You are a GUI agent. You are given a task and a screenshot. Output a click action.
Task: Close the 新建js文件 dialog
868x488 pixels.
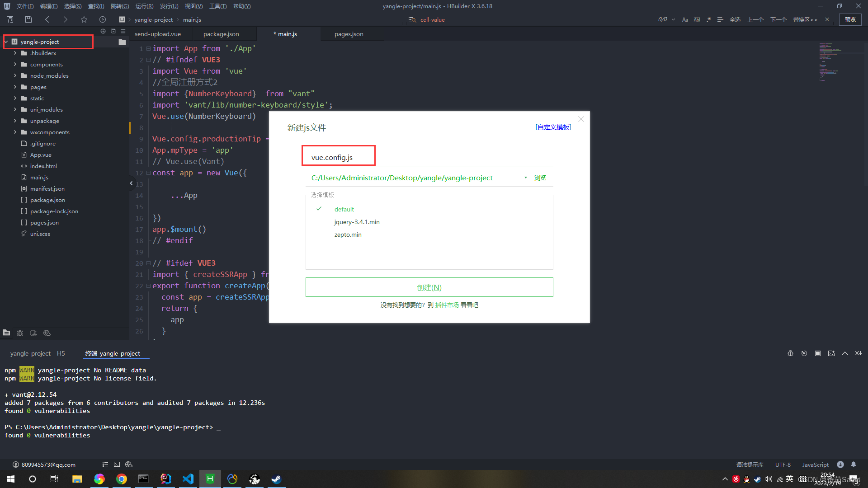(581, 119)
